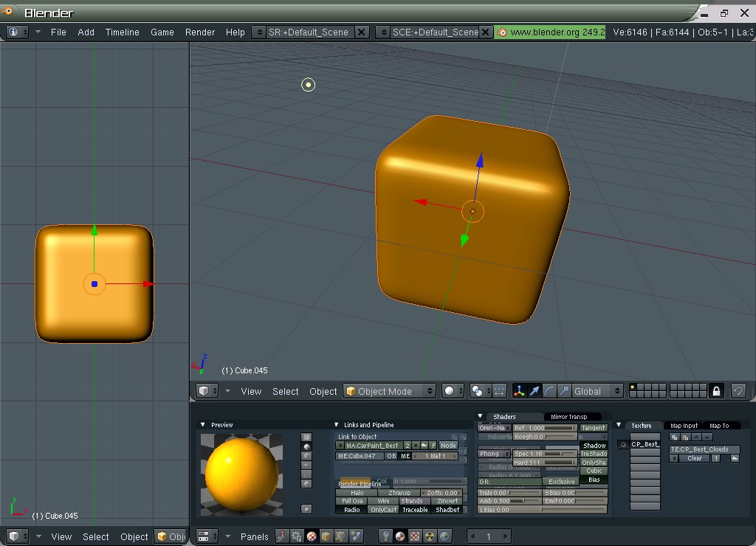Set preview to monkey type
This screenshot has height=546, width=756.
(306, 465)
